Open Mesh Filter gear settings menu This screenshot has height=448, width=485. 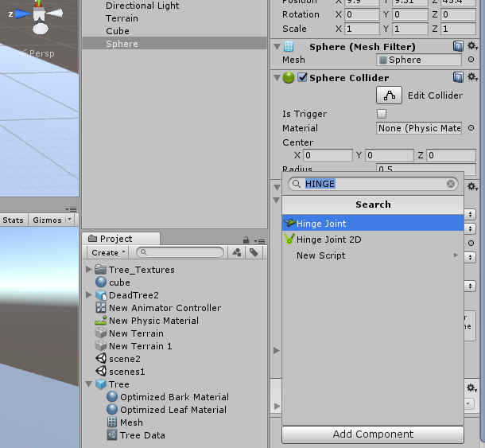pyautogui.click(x=472, y=46)
